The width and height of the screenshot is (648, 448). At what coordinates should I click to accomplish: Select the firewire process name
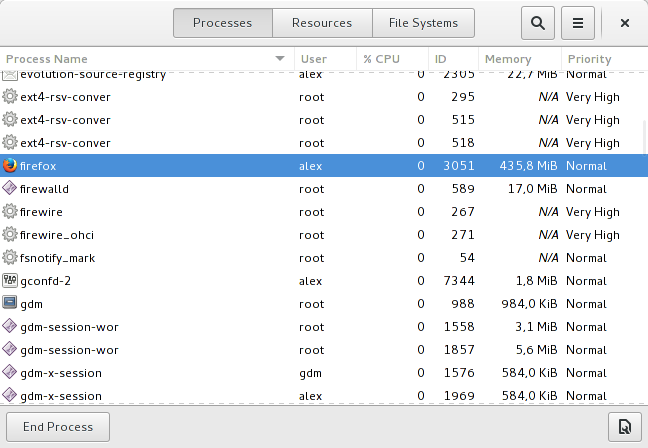coord(41,212)
